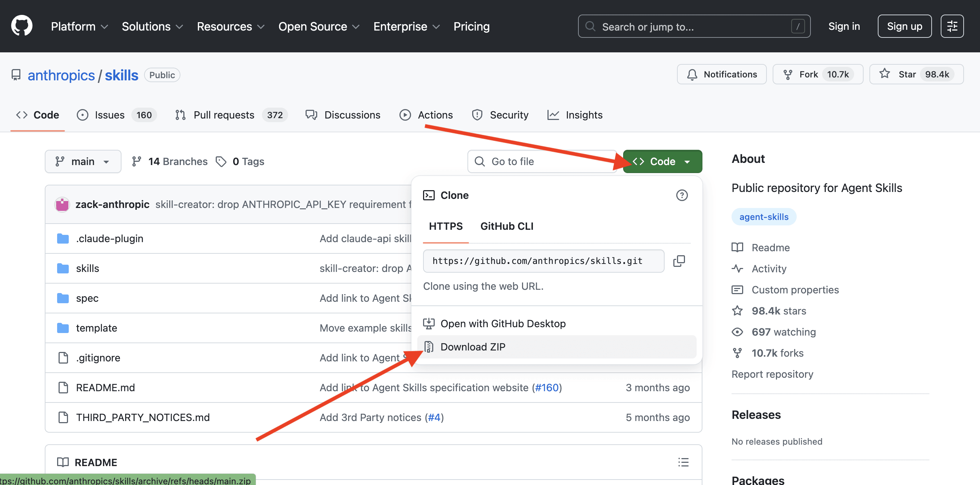Collapse the green Code dropdown
The width and height of the screenshot is (980, 485).
coord(662,161)
